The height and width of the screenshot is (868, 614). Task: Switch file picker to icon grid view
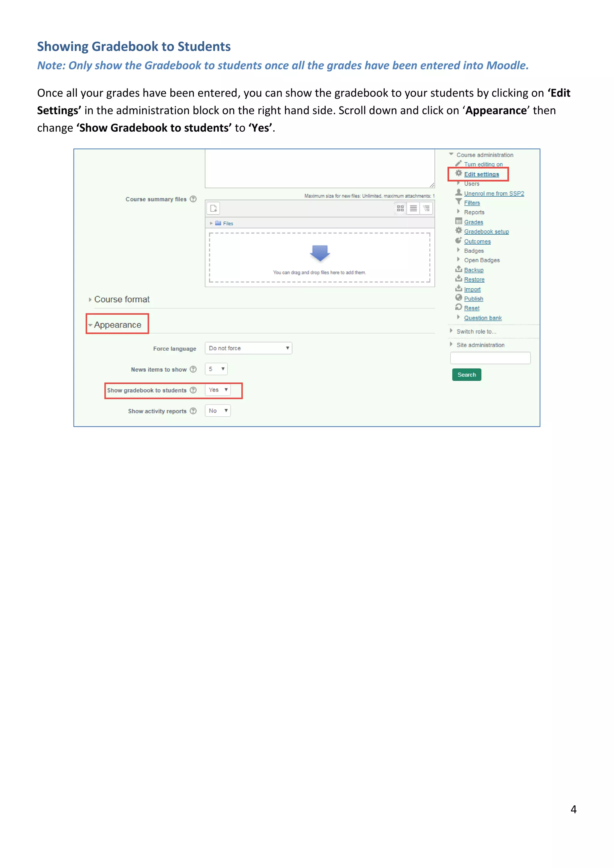point(400,208)
